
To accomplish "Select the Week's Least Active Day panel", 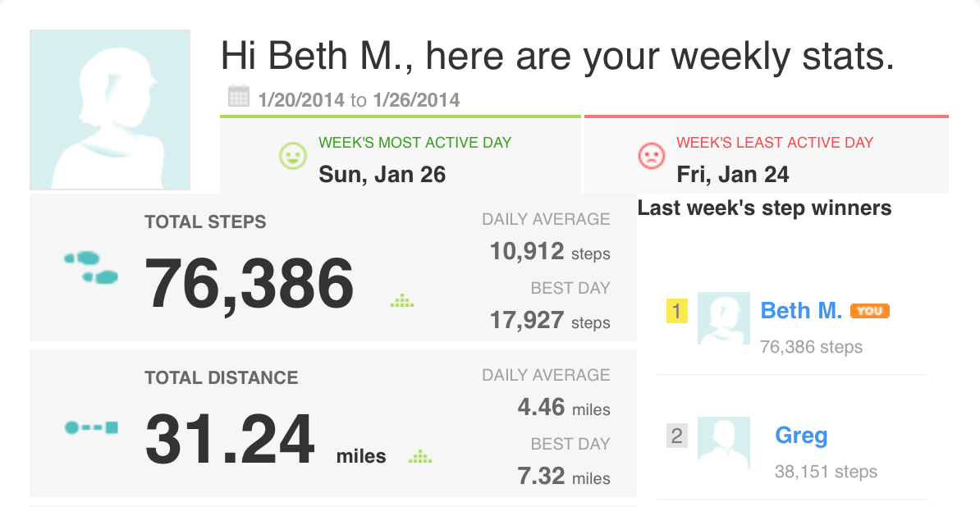I will [x=767, y=154].
